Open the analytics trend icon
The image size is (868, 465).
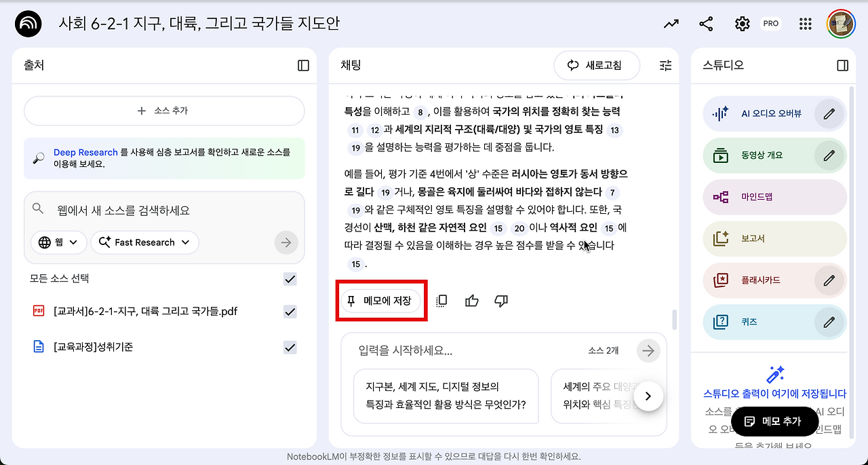[671, 24]
